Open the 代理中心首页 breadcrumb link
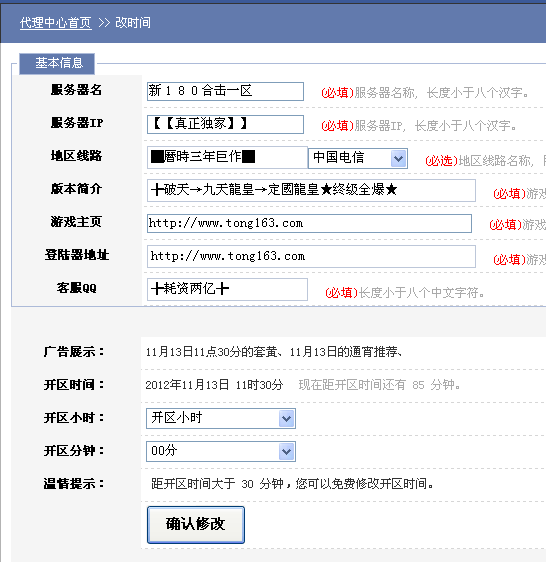Image resolution: width=546 pixels, height=562 pixels. click(x=56, y=23)
